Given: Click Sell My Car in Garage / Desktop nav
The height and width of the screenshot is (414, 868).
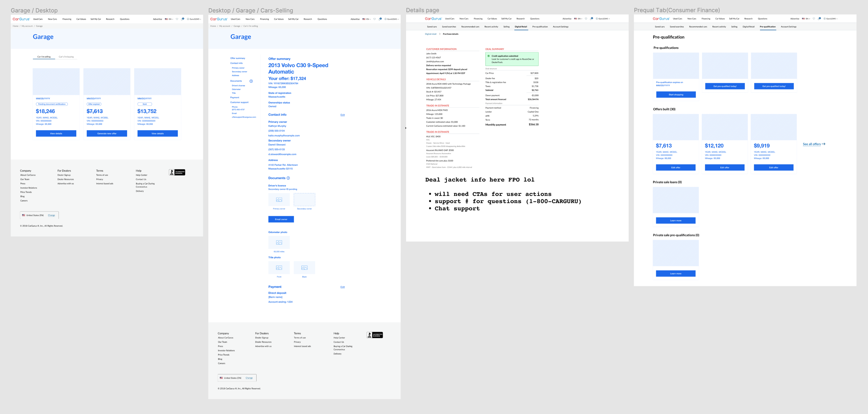Looking at the screenshot, I should pos(96,19).
